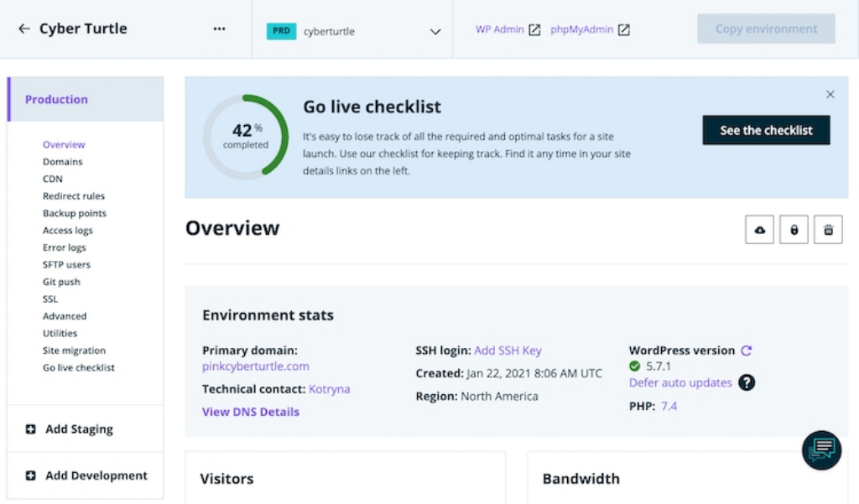Select Backup points in the sidebar
859x504 pixels.
click(x=75, y=213)
